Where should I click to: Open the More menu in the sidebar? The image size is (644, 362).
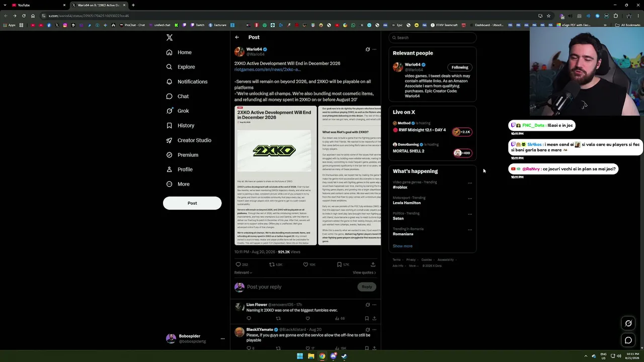[x=178, y=184]
